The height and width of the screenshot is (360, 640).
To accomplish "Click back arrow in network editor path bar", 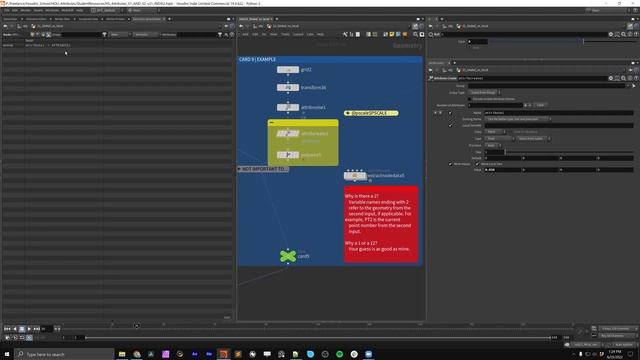I will pyautogui.click(x=241, y=26).
